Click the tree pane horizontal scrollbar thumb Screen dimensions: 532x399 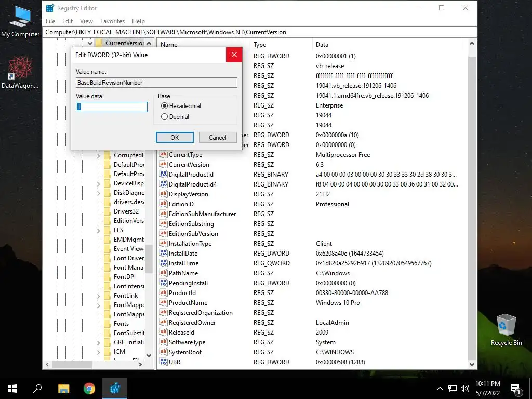coord(72,364)
